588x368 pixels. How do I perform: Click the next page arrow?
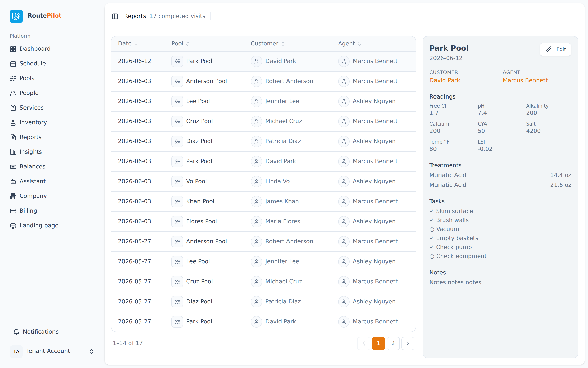coord(408,343)
